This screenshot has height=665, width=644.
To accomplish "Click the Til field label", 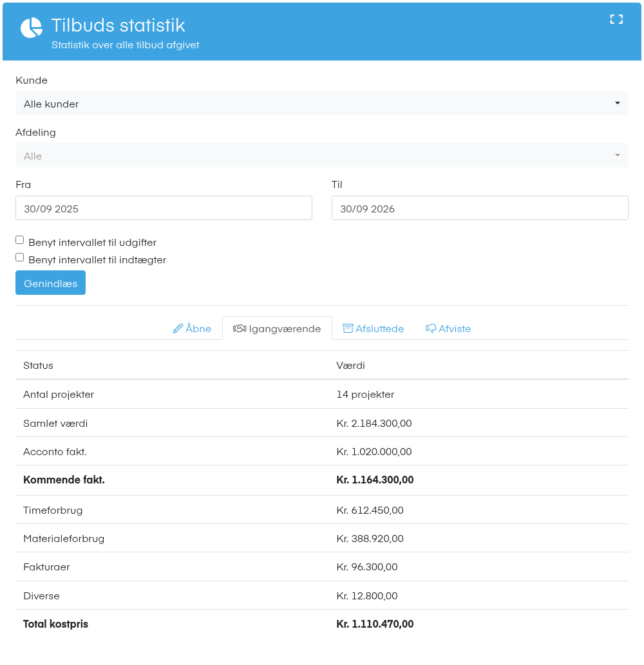I will click(x=337, y=185).
